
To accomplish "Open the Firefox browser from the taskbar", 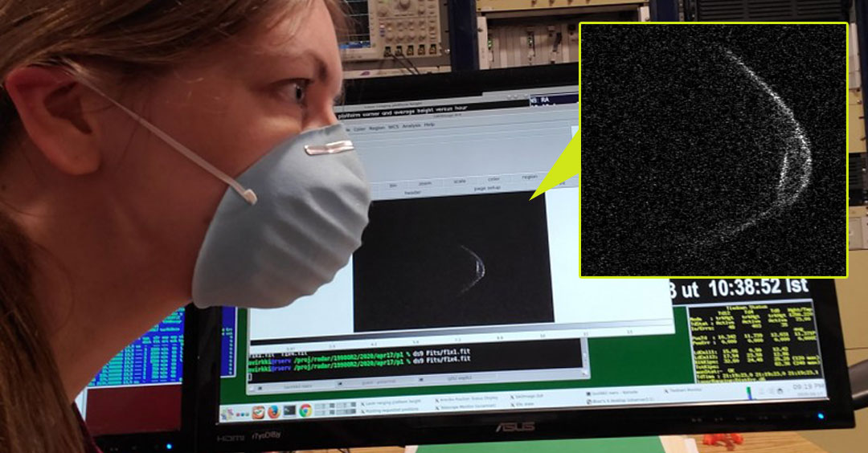I will pos(273,411).
